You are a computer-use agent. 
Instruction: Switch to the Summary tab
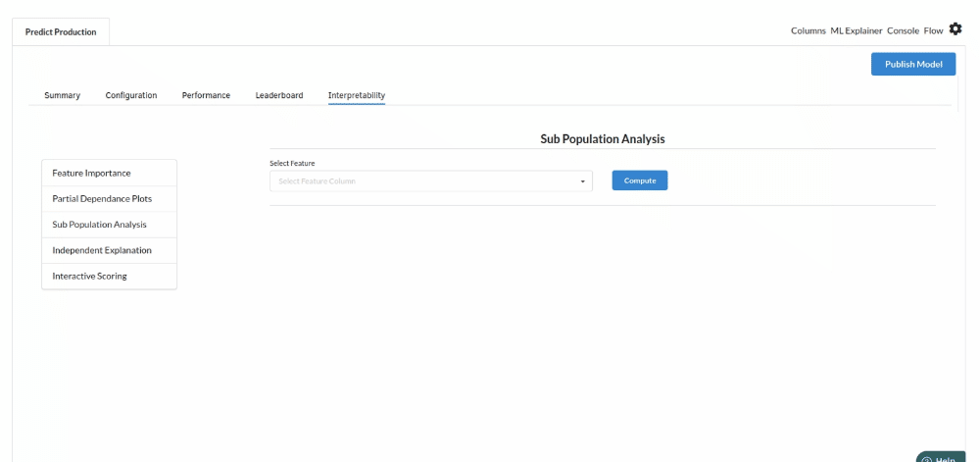tap(63, 95)
